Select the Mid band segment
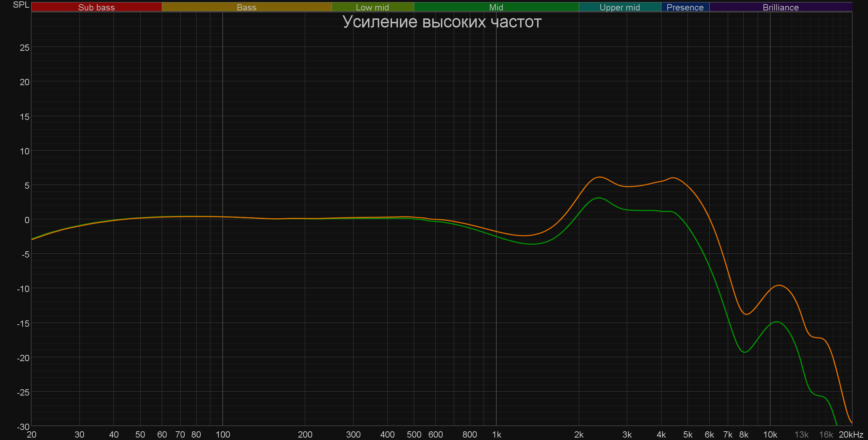 496,7
